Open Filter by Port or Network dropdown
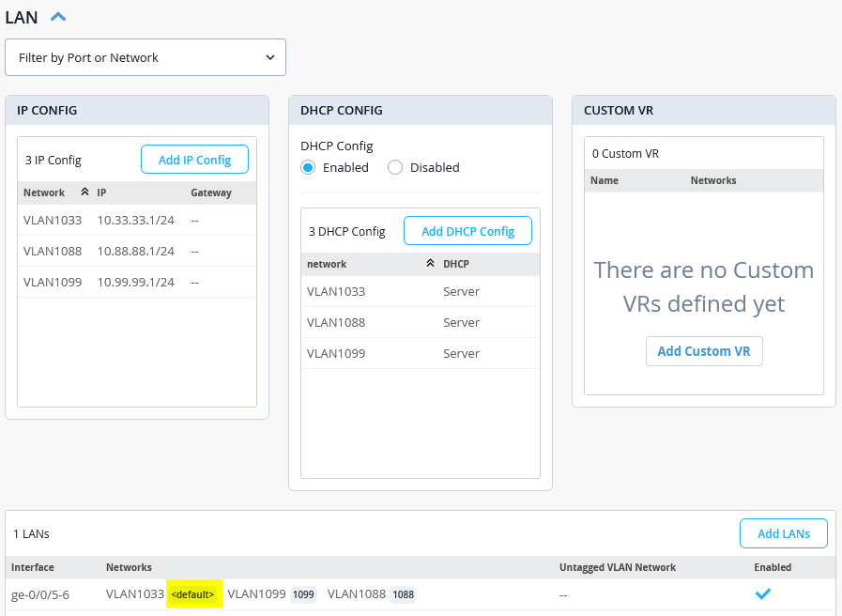This screenshot has height=616, width=842. [145, 57]
